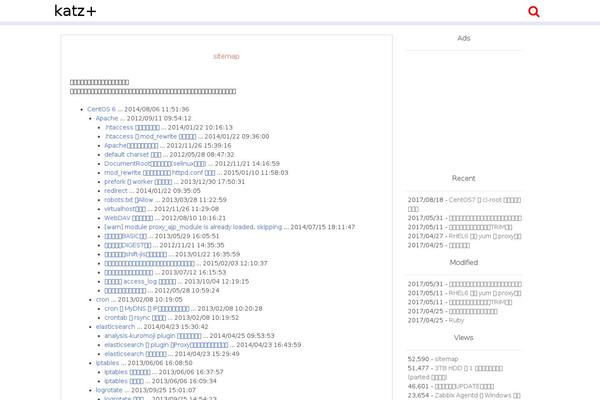Image resolution: width=600 pixels, height=400 pixels.
Task: Select the Recent heading text
Action: (463, 178)
